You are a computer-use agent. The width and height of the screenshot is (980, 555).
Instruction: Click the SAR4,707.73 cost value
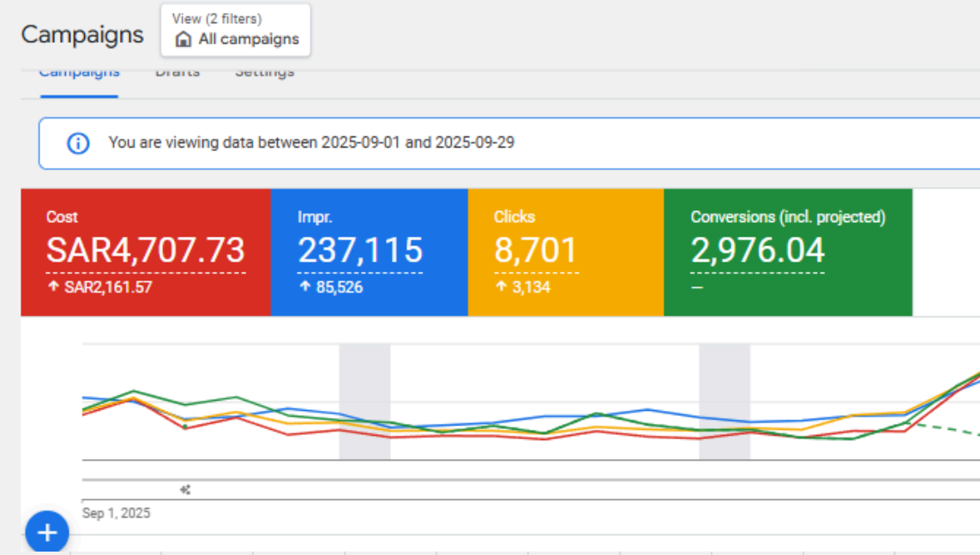(x=146, y=250)
